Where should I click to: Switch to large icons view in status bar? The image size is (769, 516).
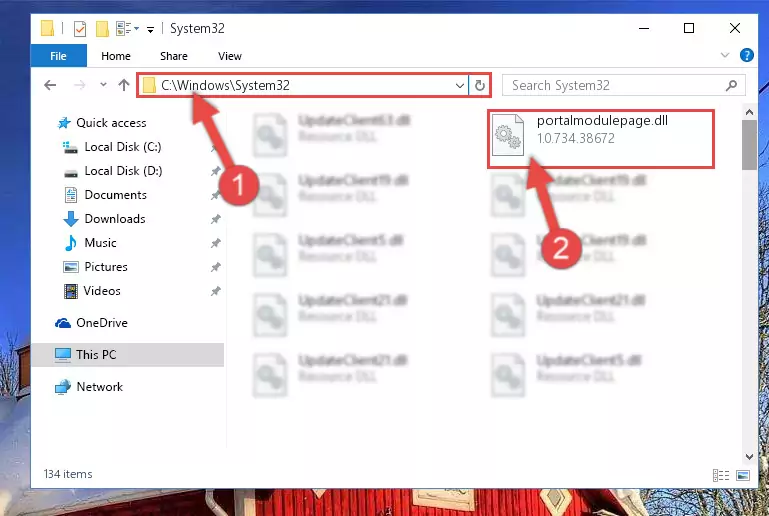click(x=743, y=475)
